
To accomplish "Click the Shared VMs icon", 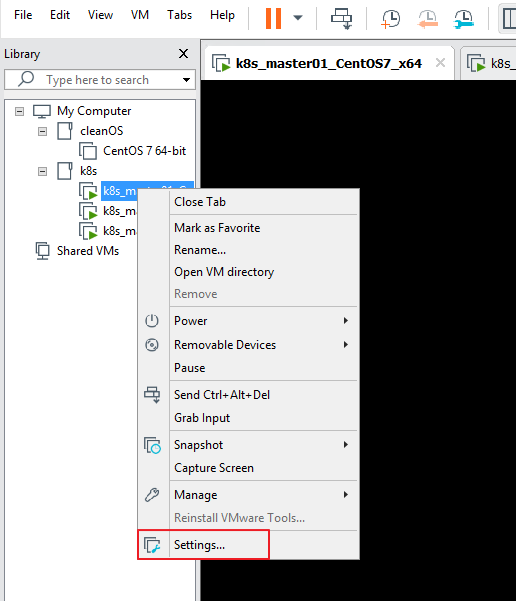I will (43, 251).
